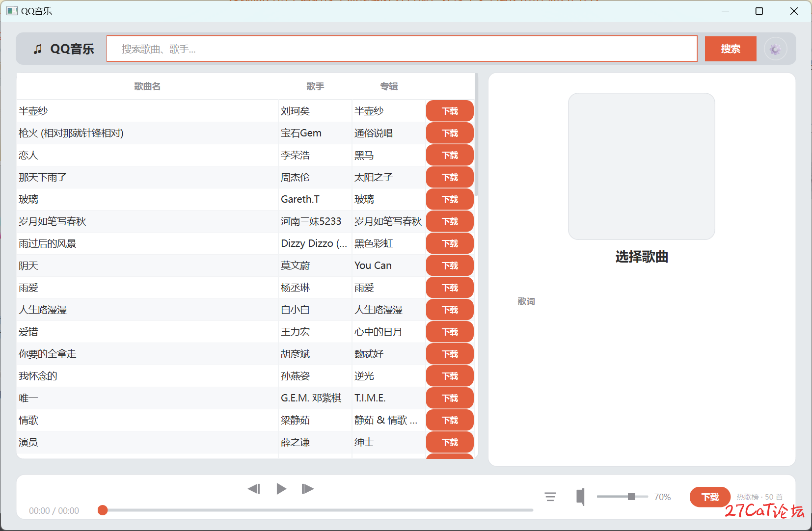
Task: Sort by the 专辑 column header
Action: pyautogui.click(x=389, y=86)
